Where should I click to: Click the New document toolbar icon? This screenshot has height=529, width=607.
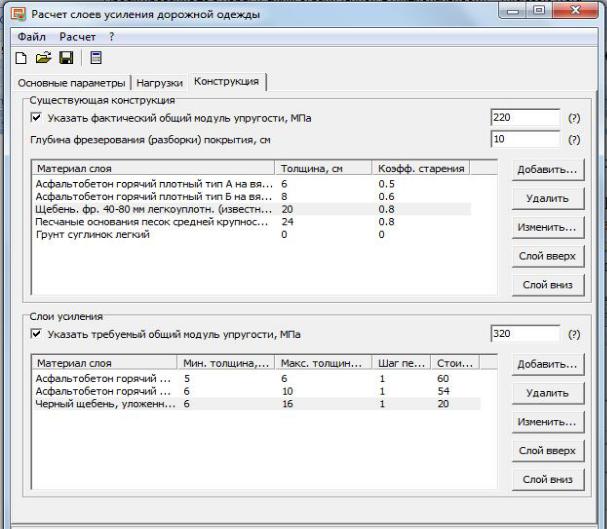coord(21,58)
